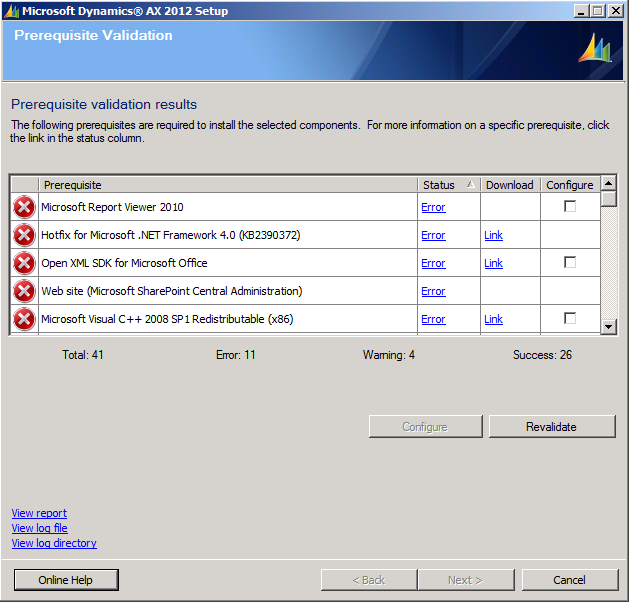
Task: Sort by the Status column header
Action: (449, 185)
